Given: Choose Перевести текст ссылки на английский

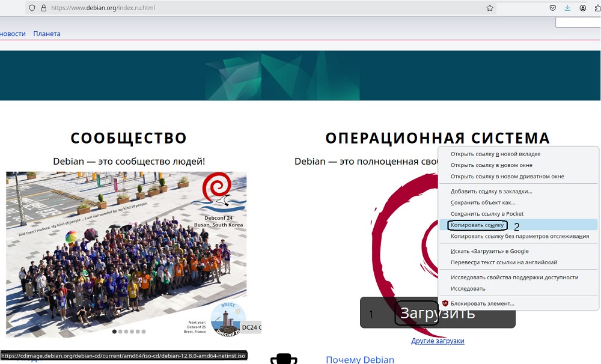Looking at the screenshot, I should click(x=518, y=262).
